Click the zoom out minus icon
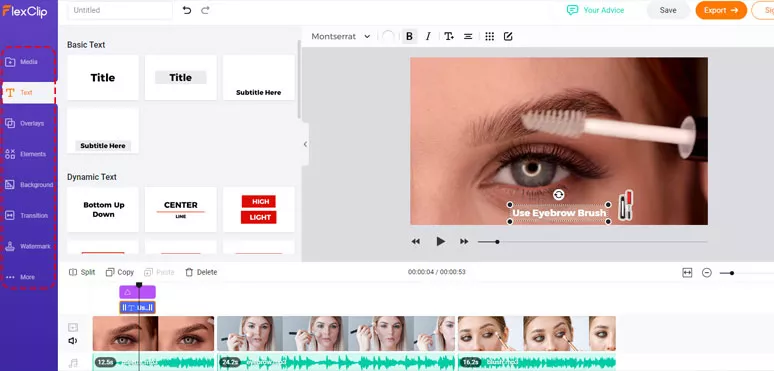Image resolution: width=774 pixels, height=371 pixels. coord(707,272)
